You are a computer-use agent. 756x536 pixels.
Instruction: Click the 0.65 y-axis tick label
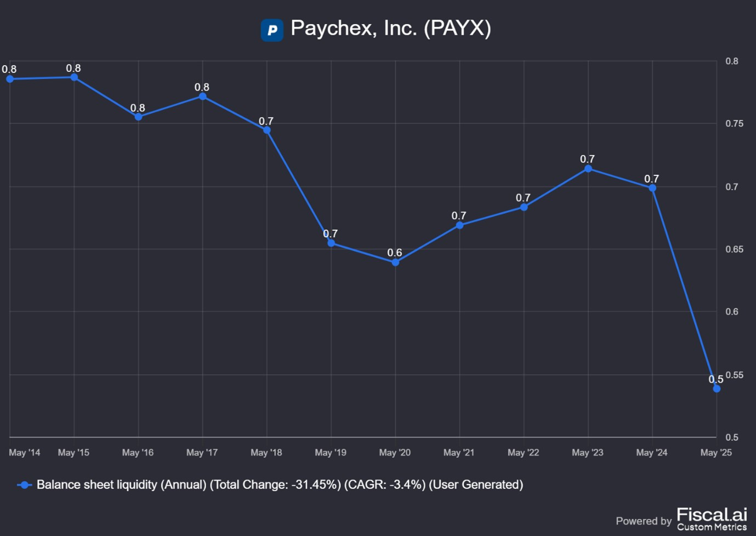pos(735,249)
